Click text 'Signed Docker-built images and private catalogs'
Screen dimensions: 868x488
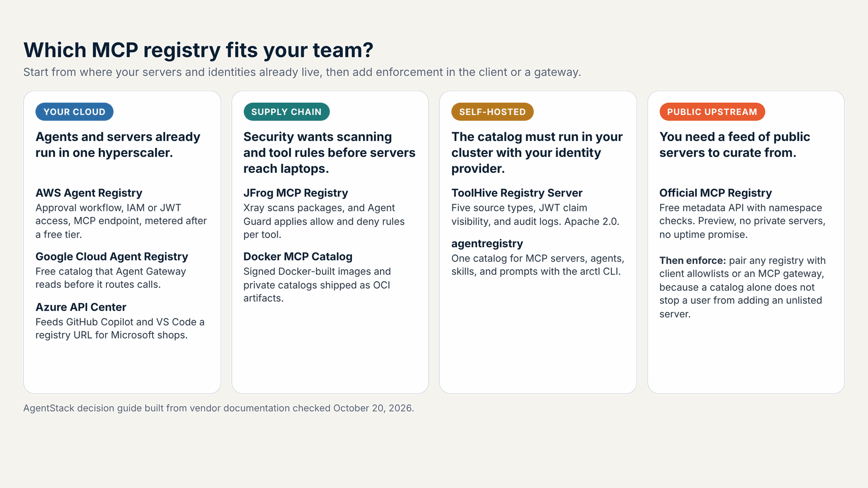[317, 285]
